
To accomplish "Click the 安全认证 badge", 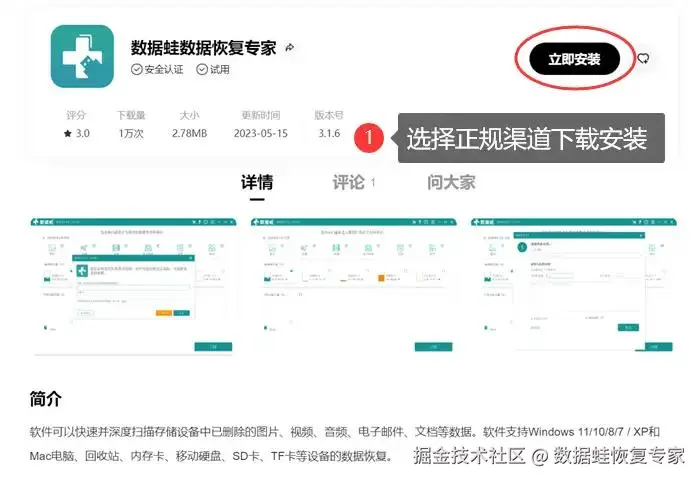I will [157, 70].
